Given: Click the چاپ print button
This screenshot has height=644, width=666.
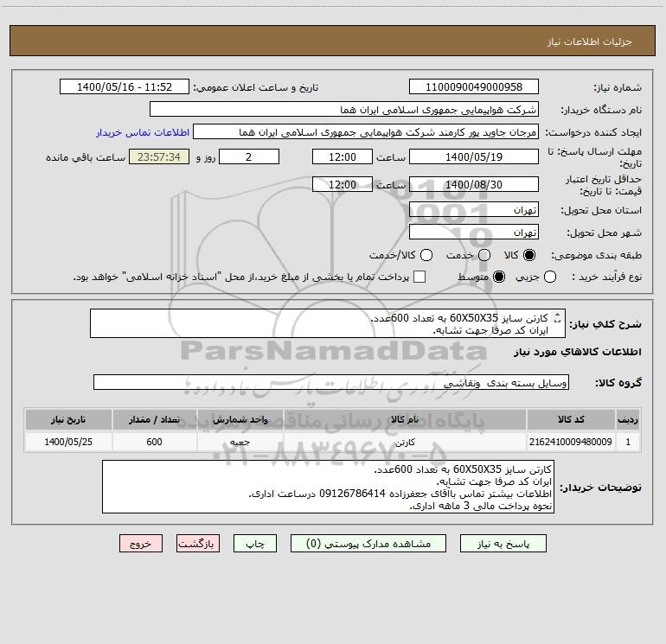Looking at the screenshot, I should [255, 544].
